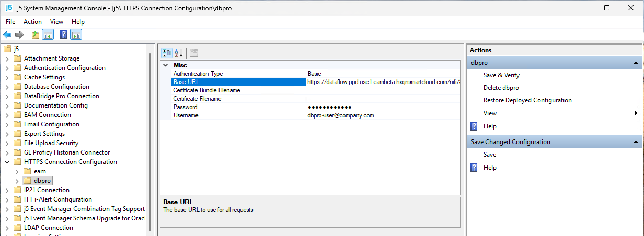Collapse the HTTPS Connection Configuration node
Image resolution: width=644 pixels, height=236 pixels.
coord(7,162)
